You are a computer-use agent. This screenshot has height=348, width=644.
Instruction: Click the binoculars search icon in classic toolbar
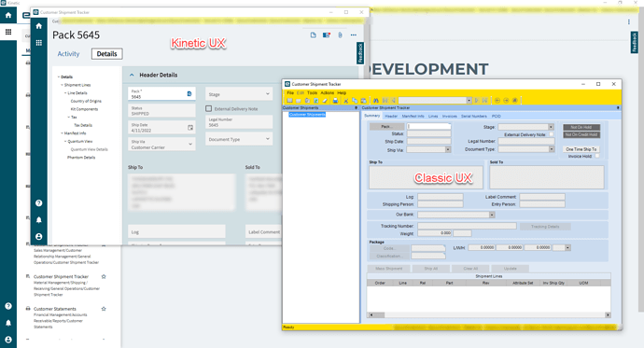click(375, 100)
